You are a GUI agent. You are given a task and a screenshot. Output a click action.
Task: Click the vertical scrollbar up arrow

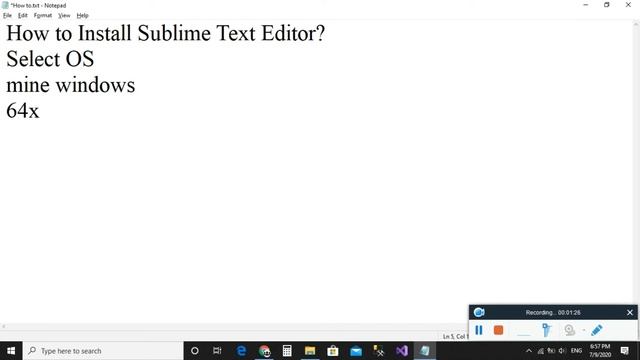tap(636, 24)
